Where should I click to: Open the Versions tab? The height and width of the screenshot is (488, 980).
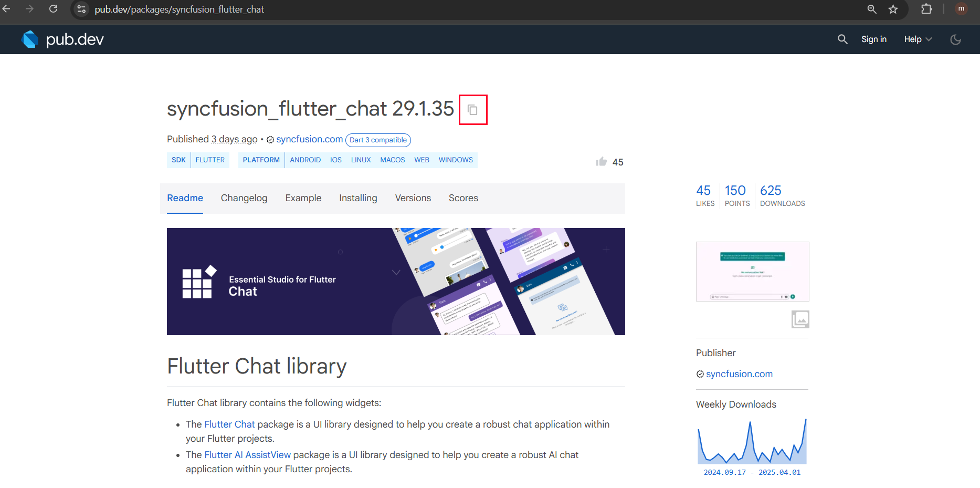pyautogui.click(x=413, y=198)
